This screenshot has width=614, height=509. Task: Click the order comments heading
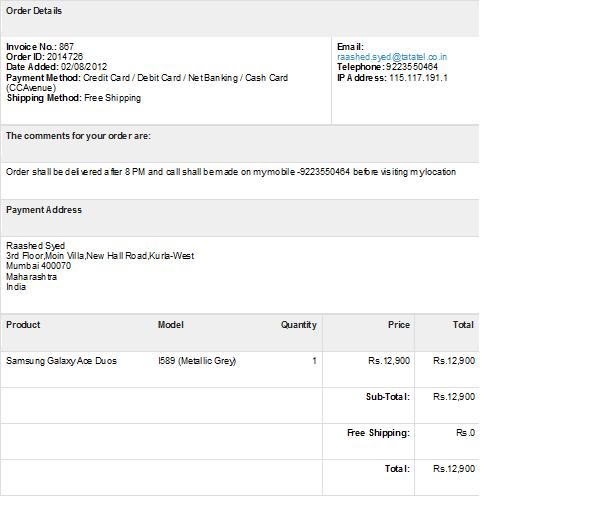tap(78, 136)
